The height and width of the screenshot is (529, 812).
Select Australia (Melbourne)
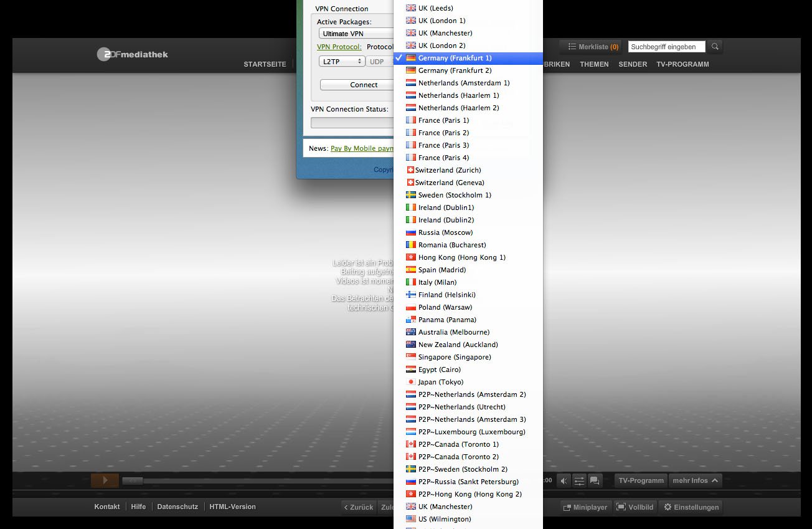click(468, 332)
